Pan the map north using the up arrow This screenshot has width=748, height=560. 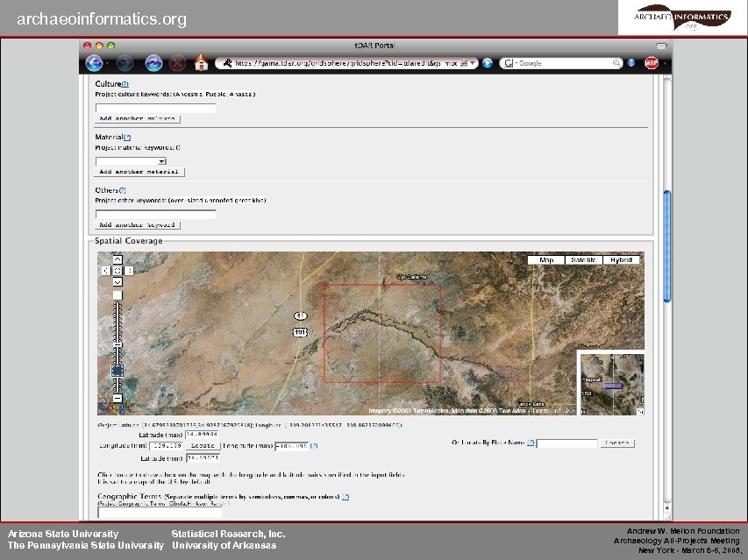(118, 259)
